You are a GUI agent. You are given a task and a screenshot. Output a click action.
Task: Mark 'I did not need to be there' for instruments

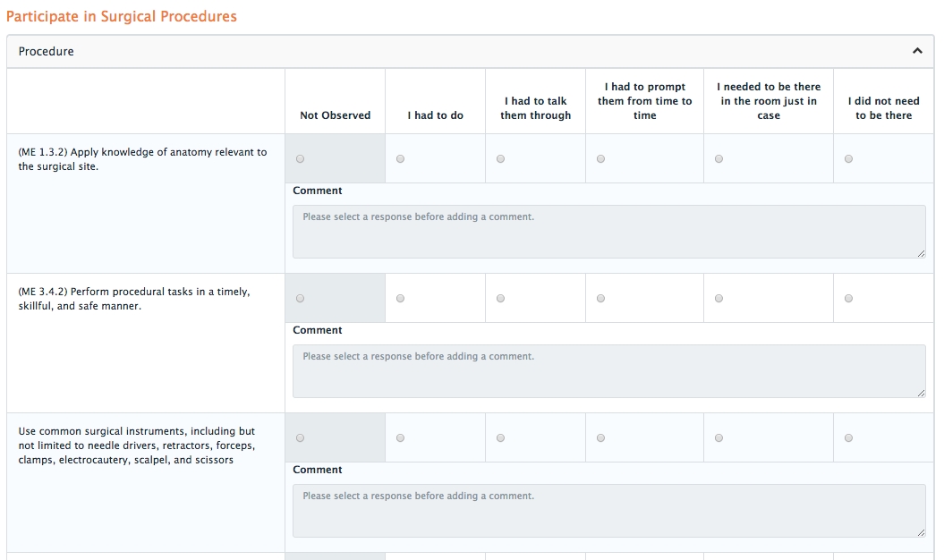coord(848,438)
